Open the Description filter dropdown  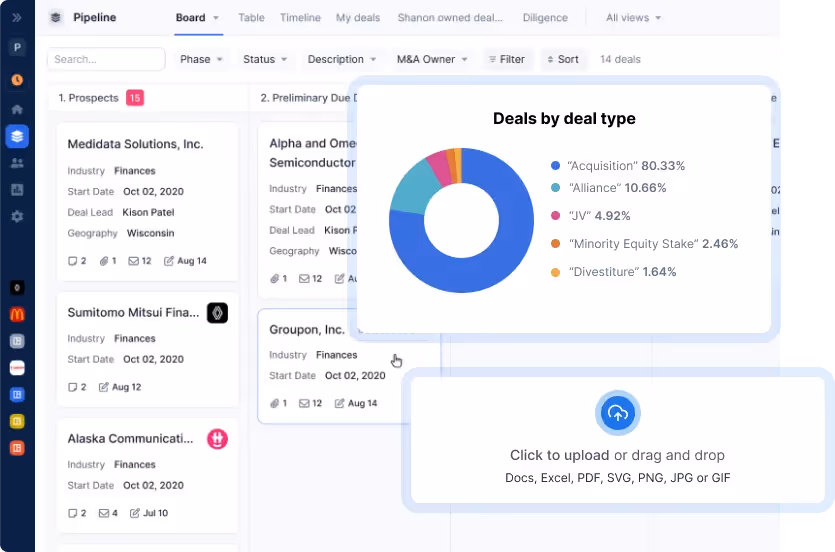click(x=342, y=59)
